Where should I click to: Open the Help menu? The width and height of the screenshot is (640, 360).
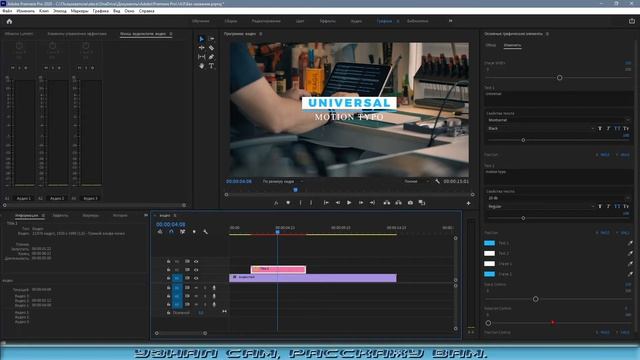[x=147, y=11]
